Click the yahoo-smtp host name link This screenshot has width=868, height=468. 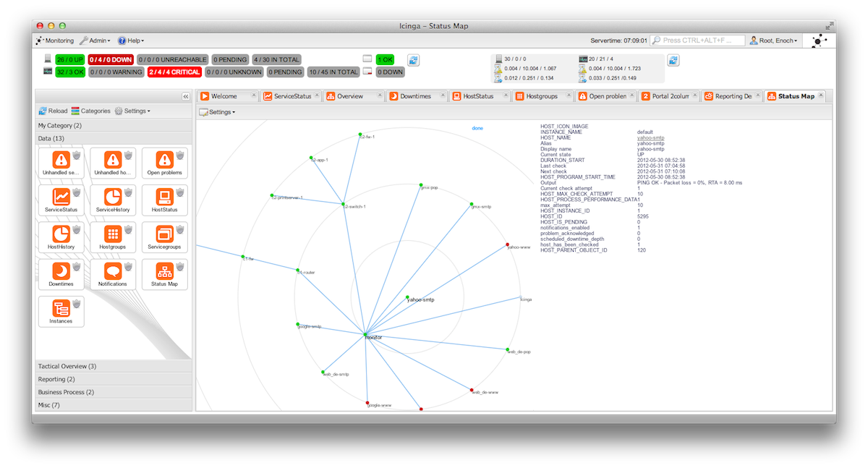pos(650,138)
